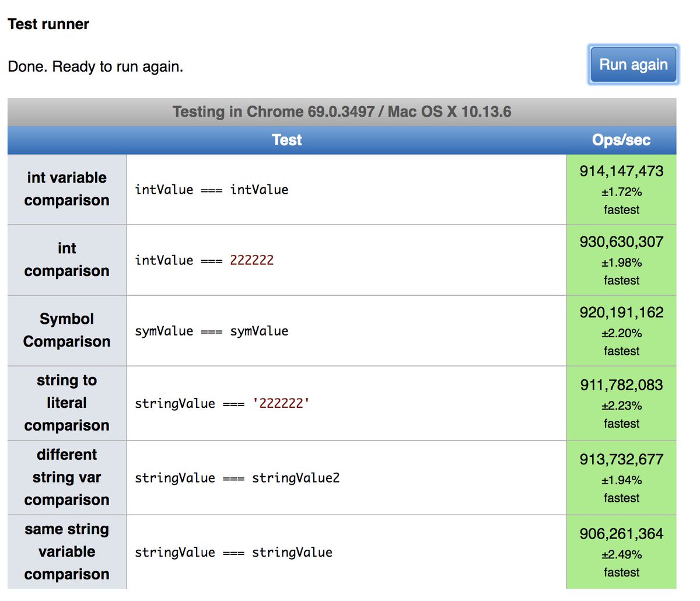The width and height of the screenshot is (700, 601).
Task: Click the 911,782,083 ops/sec result
Action: pos(621,385)
